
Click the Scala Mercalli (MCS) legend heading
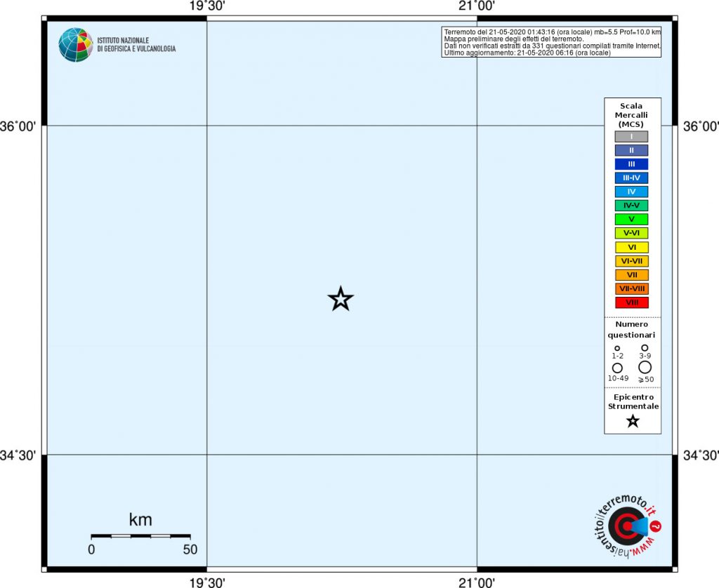coord(631,115)
